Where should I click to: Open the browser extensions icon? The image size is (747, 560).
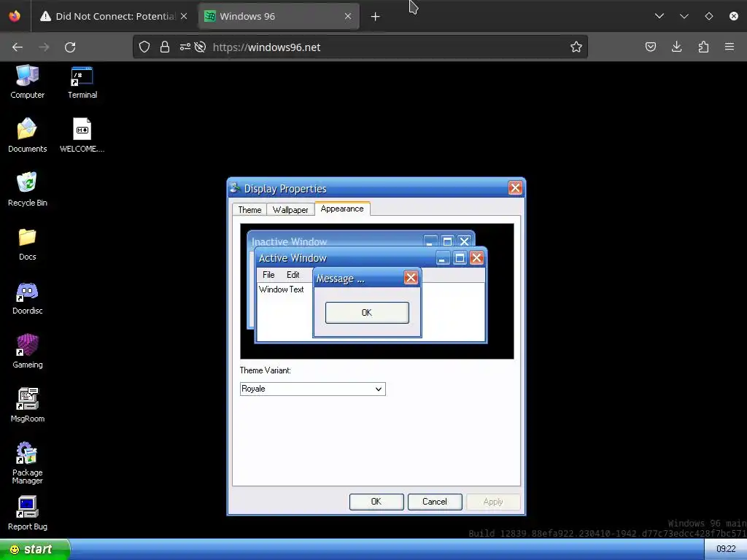tap(703, 47)
